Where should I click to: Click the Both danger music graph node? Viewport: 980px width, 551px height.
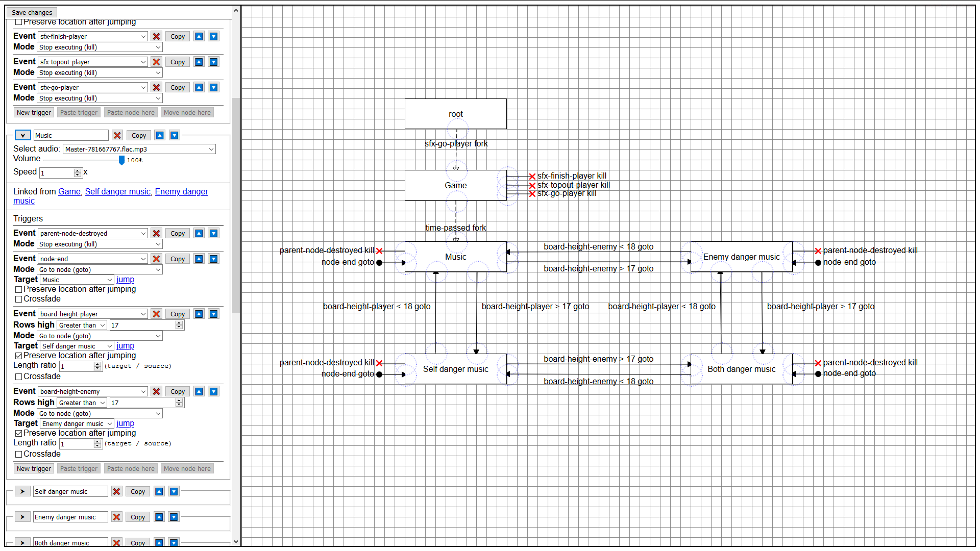pyautogui.click(x=741, y=369)
